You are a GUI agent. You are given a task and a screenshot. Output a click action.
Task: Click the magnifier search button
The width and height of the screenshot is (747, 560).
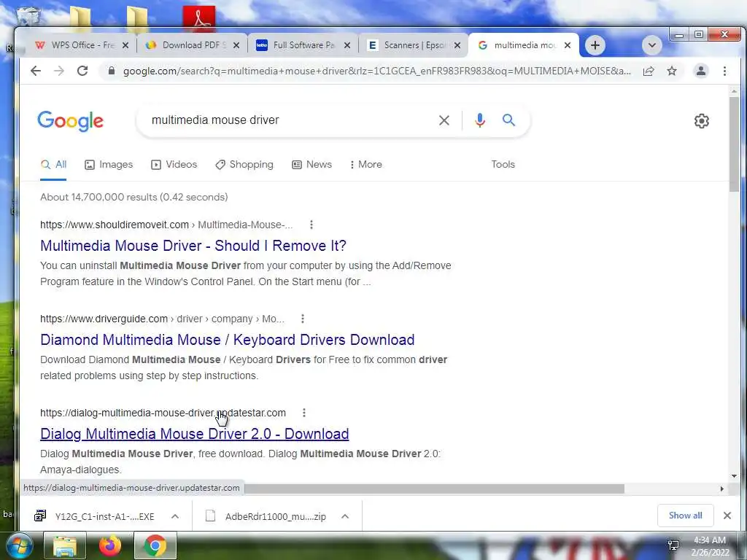(508, 120)
